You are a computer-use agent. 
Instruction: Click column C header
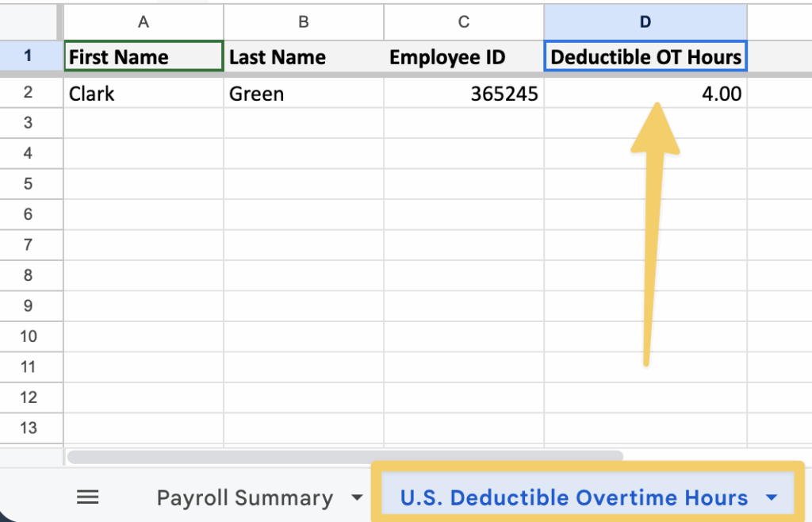pos(464,22)
